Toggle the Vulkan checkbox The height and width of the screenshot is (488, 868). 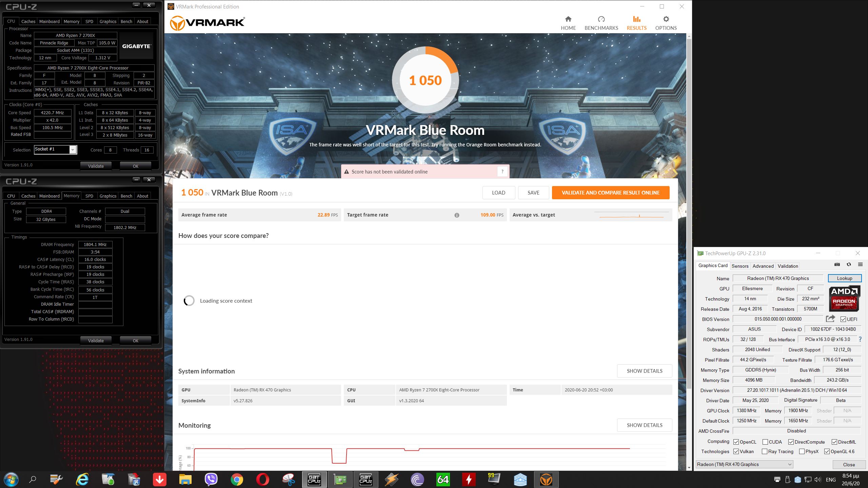coord(736,451)
